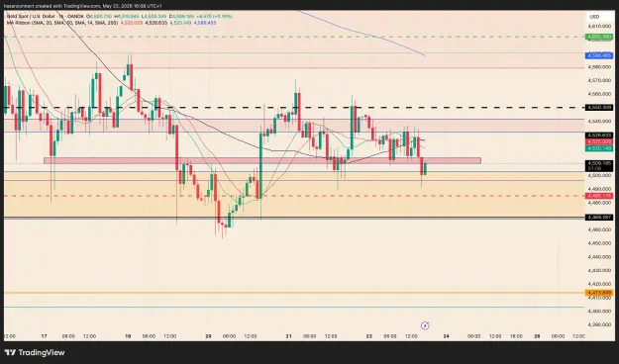Screen dimensions: 619x364
Task: Select the green dashed line price label
Action: 599,37
